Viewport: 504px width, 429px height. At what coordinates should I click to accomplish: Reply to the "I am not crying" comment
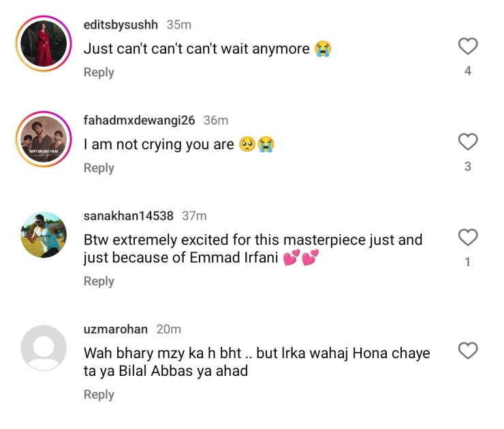coord(99,168)
